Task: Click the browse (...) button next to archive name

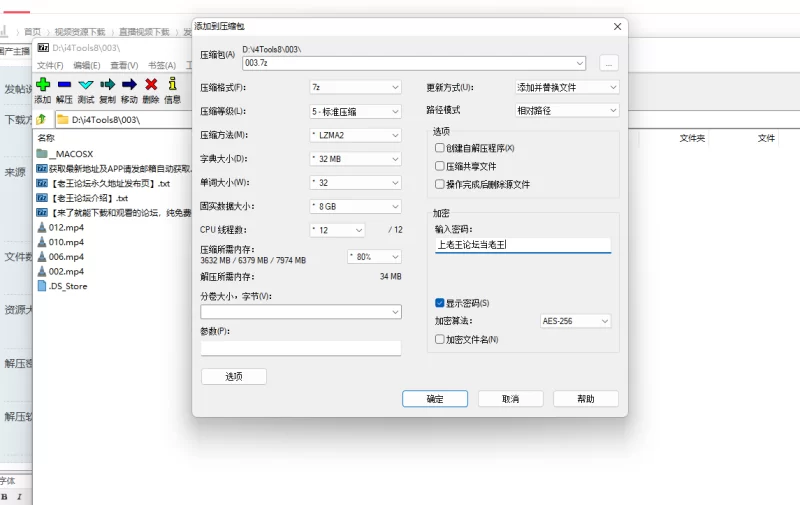Action: coord(609,64)
